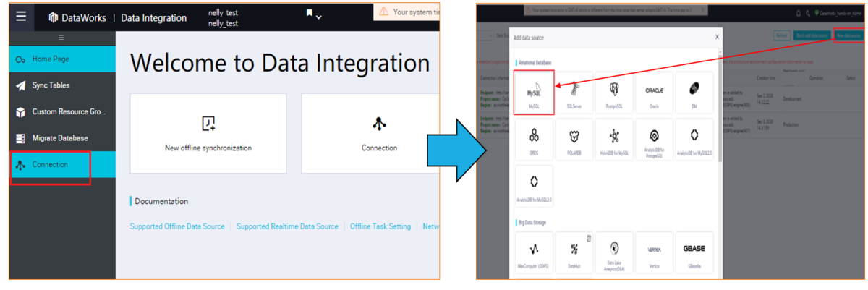The width and height of the screenshot is (868, 290).
Task: Click the Custom Resource Group cube icon
Action: (20, 112)
